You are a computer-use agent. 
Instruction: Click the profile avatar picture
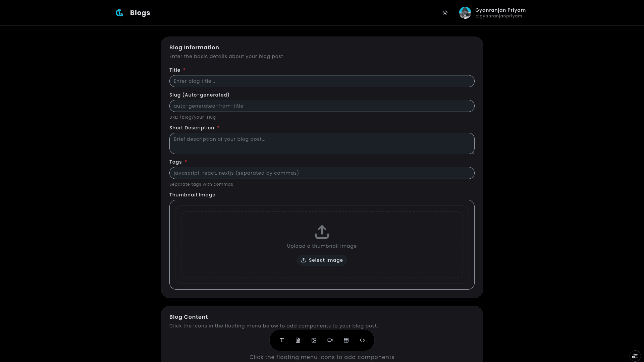tap(465, 13)
